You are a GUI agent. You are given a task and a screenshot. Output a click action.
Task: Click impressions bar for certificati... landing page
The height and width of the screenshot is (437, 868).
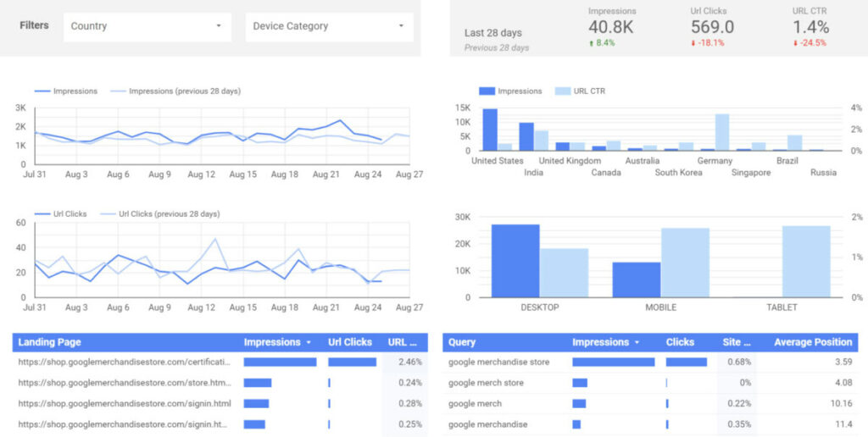280,362
